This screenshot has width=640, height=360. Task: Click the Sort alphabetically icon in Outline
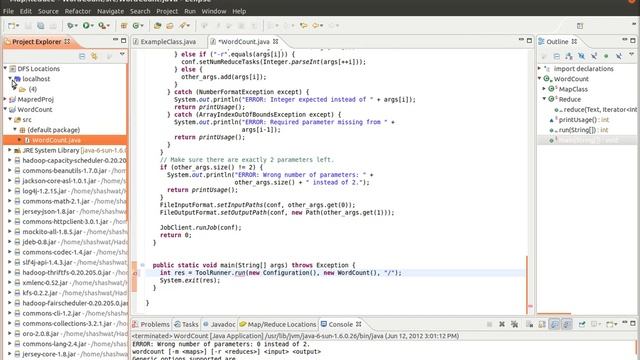click(x=569, y=56)
